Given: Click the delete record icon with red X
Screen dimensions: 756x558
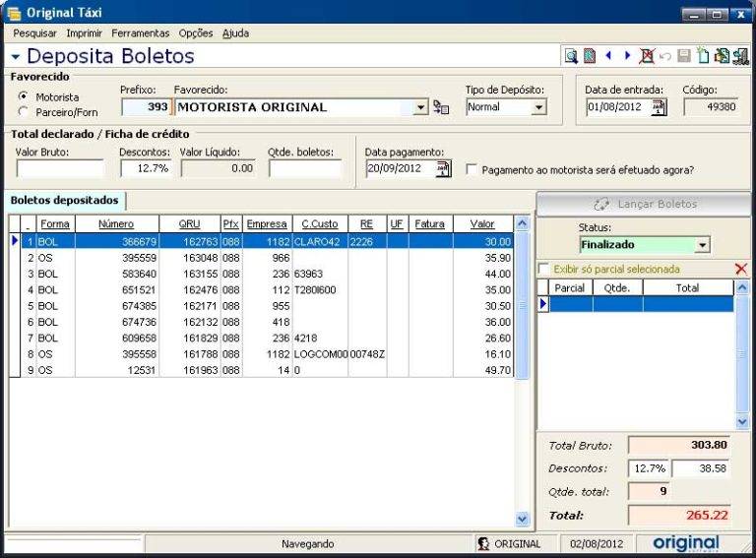Looking at the screenshot, I should click(x=646, y=57).
